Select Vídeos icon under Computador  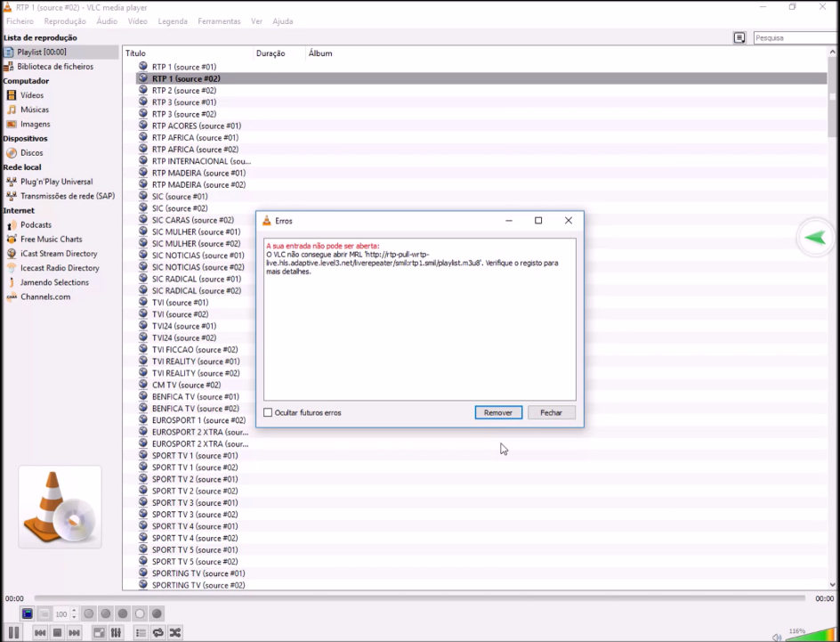click(x=12, y=95)
